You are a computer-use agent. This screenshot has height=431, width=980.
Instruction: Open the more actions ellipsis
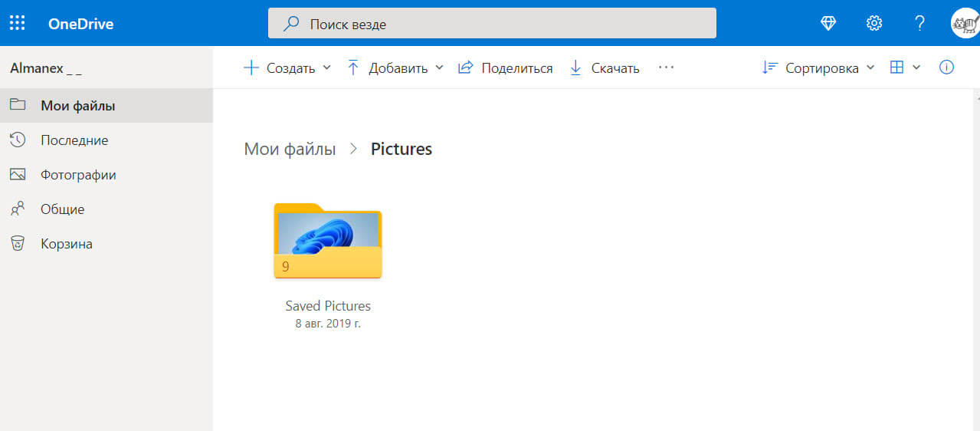[x=666, y=67]
